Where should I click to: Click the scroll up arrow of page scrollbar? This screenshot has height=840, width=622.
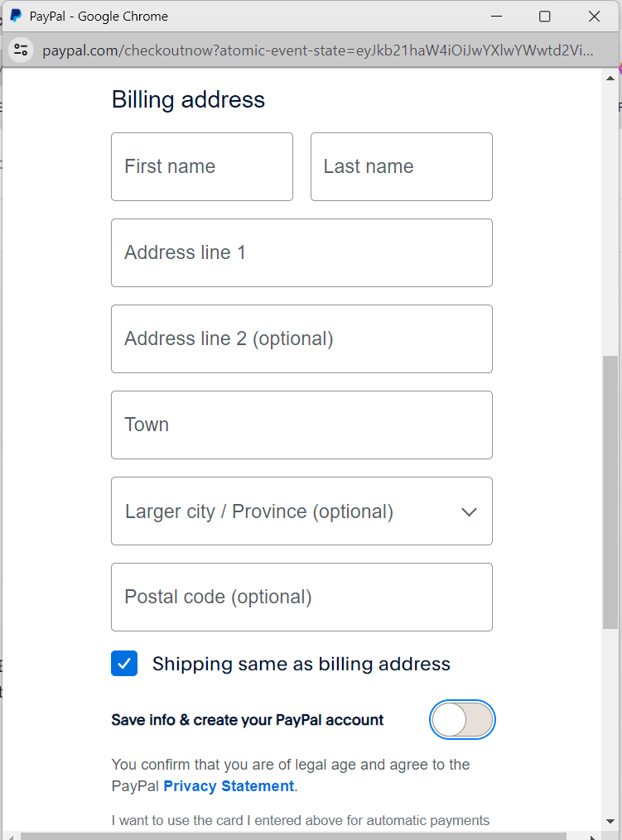tap(610, 79)
